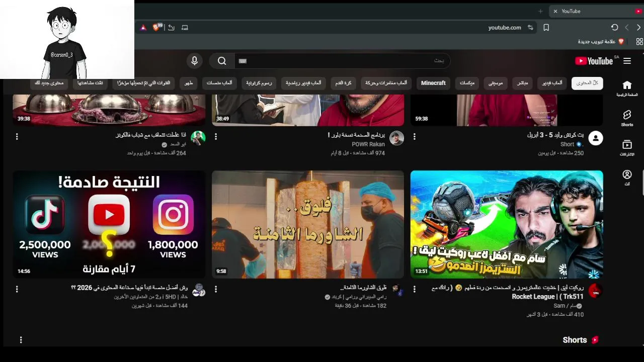
Task: Open Shorts from the sidebar
Action: tap(627, 119)
